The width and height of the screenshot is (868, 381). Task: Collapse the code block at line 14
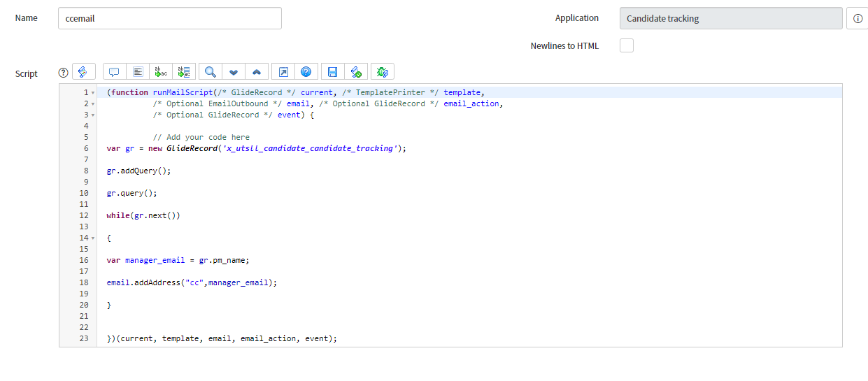(93, 238)
